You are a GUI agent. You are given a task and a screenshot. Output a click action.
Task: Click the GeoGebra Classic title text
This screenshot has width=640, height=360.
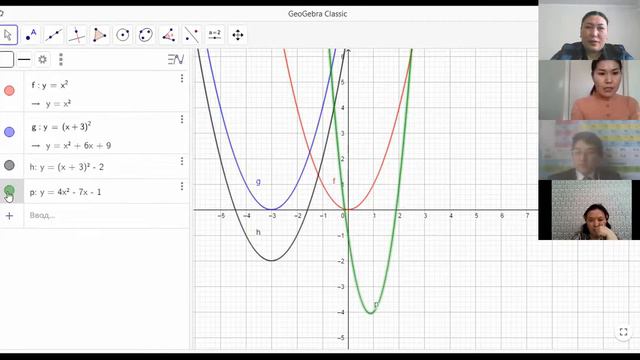pos(318,14)
